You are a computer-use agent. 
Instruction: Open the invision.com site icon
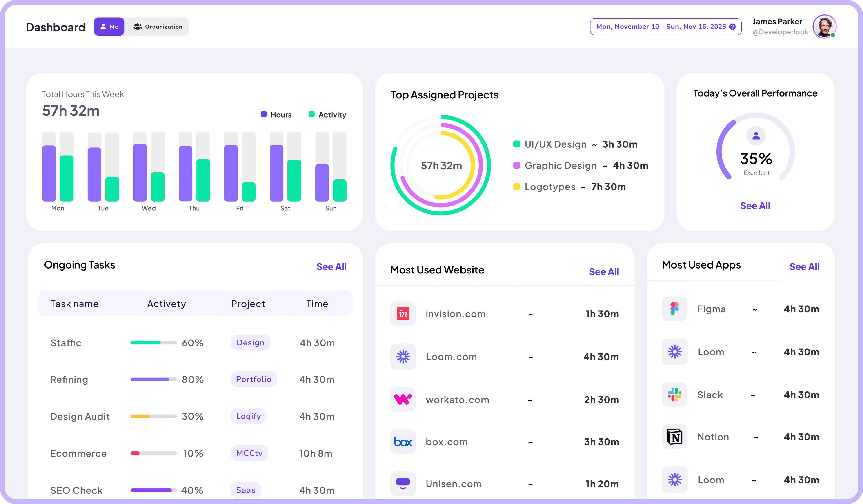[x=403, y=314]
